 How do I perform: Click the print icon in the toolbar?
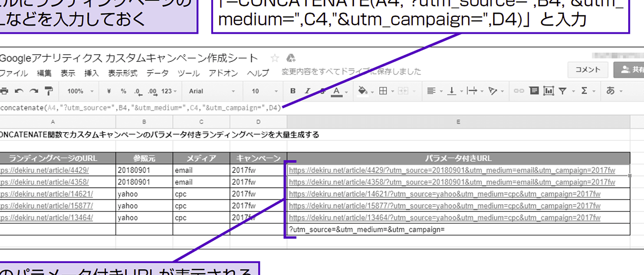(x=4, y=91)
